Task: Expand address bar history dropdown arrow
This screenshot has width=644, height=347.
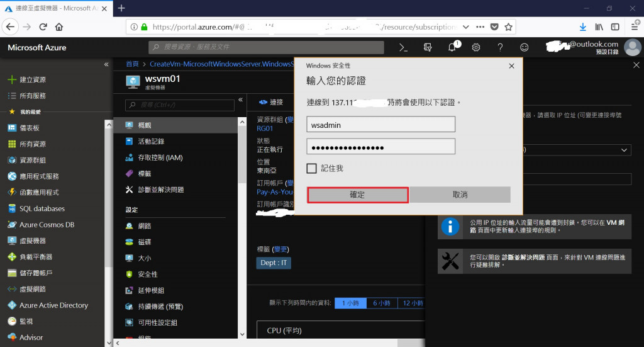Action: click(x=466, y=27)
